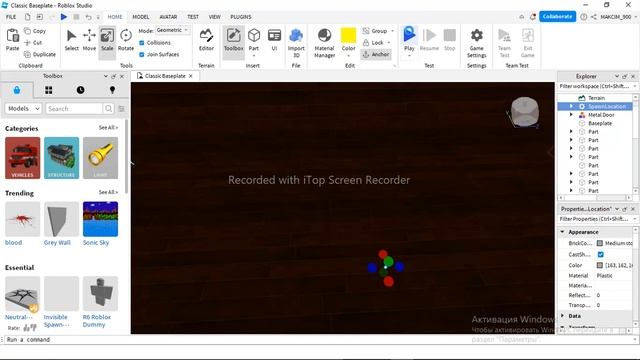Select the Select tool arrow
Image resolution: width=640 pixels, height=360 pixels.
pyautogui.click(x=71, y=40)
